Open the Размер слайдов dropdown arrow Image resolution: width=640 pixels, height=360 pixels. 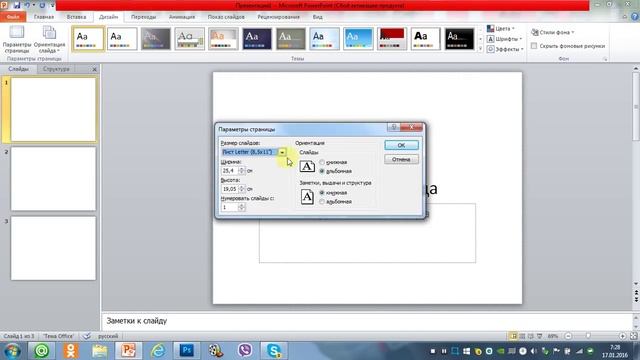tap(282, 152)
